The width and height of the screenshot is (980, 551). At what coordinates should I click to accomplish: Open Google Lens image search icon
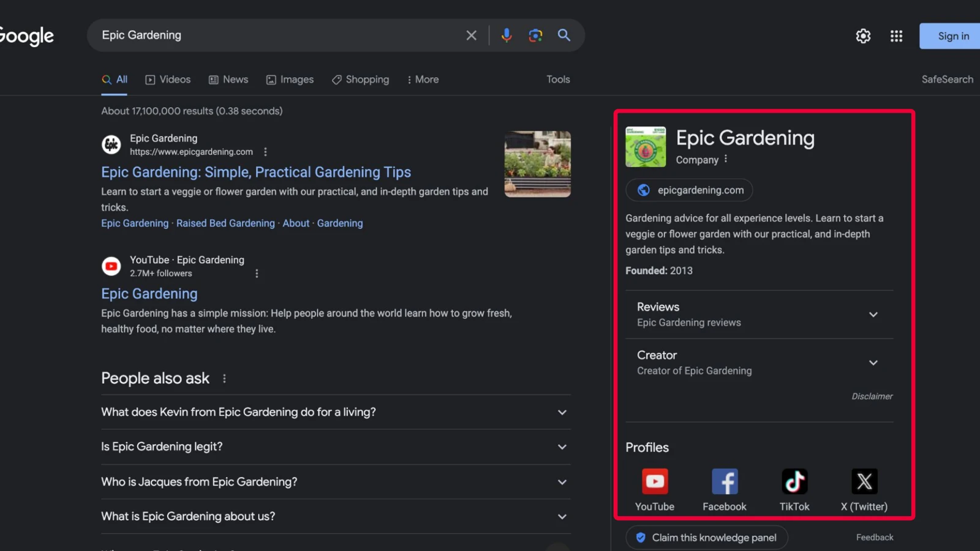(x=535, y=36)
